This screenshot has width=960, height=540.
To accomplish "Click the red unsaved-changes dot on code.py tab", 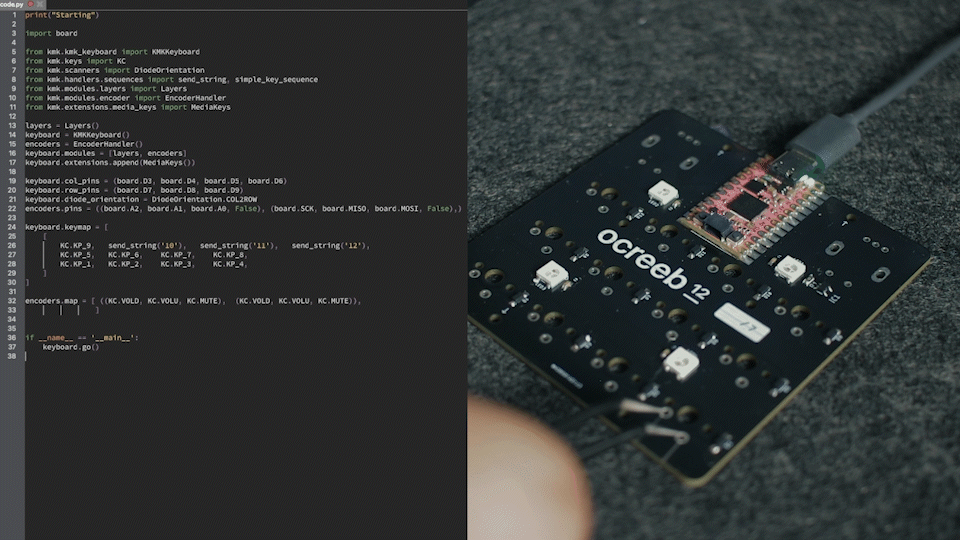I will [31, 4].
